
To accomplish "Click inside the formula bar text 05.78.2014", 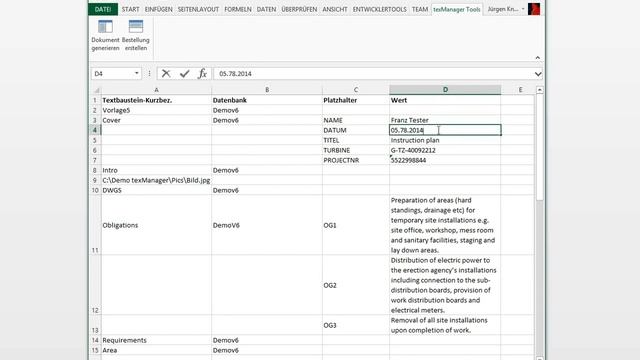I will [x=235, y=74].
